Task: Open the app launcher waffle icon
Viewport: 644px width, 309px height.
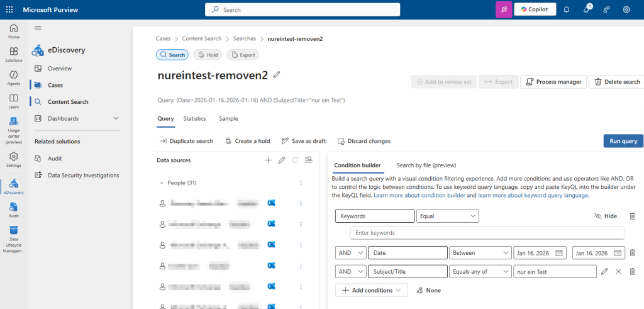Action: (x=9, y=9)
